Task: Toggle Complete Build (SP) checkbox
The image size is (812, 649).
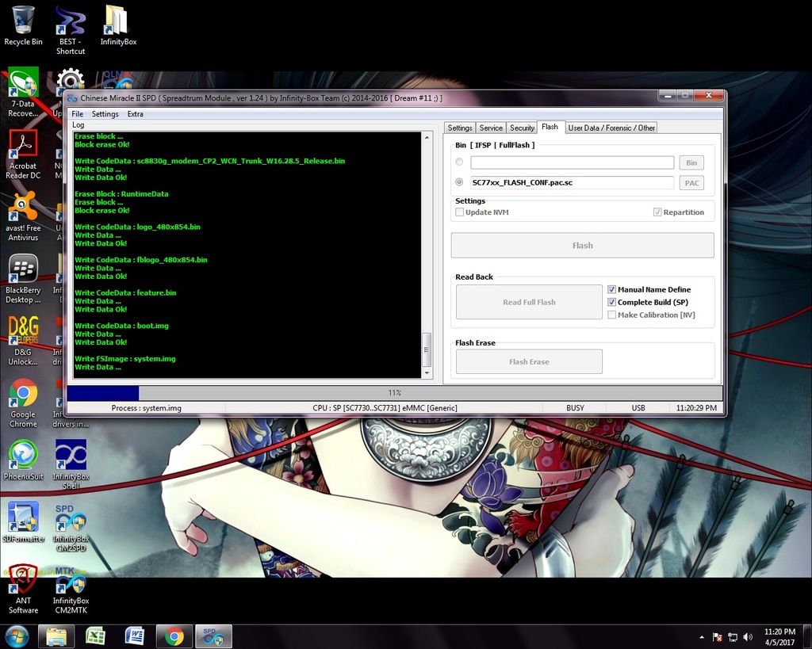Action: (611, 302)
